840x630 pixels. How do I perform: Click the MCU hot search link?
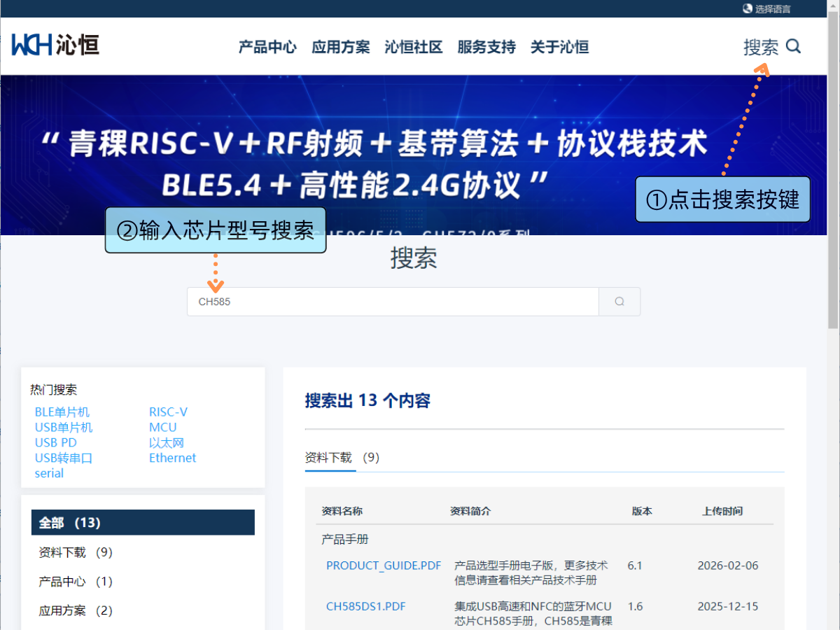point(163,427)
